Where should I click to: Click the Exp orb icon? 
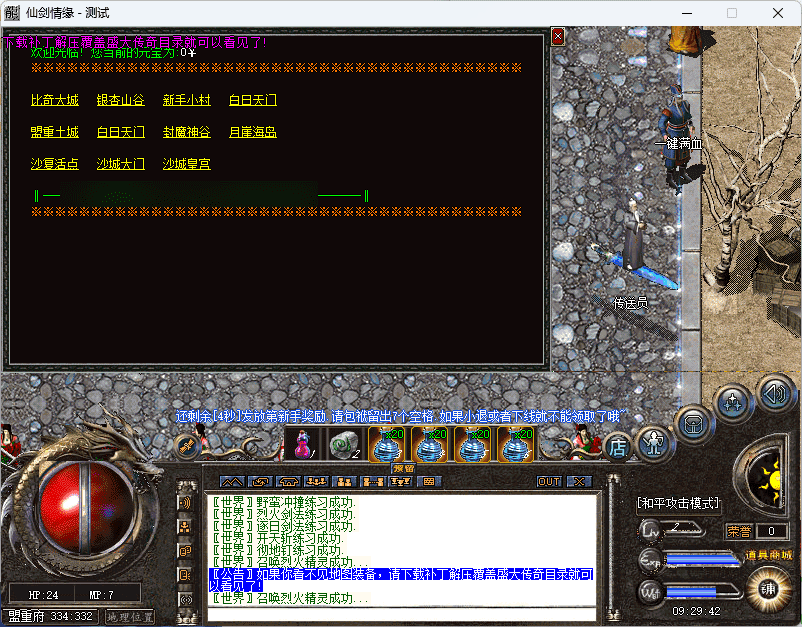(651, 561)
